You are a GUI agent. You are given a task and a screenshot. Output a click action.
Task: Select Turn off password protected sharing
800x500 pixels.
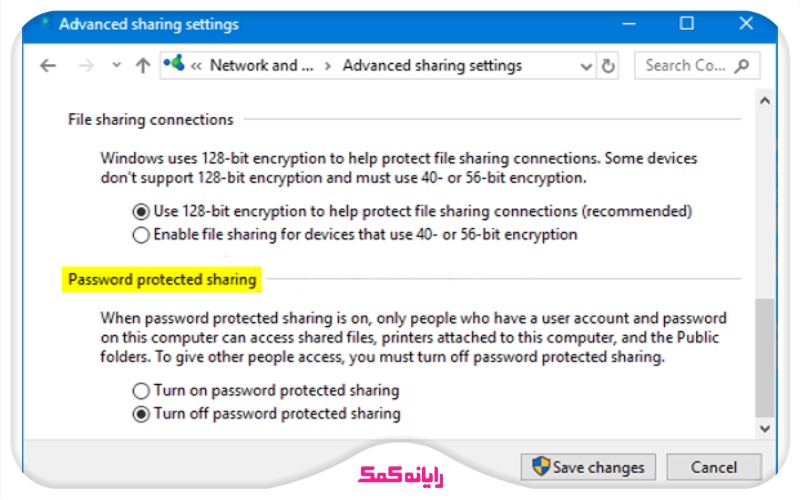coord(141,413)
